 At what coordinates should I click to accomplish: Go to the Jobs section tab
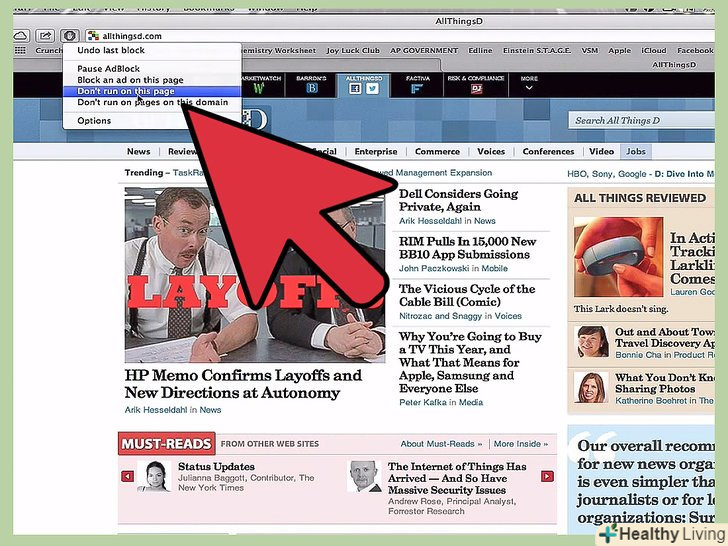636,152
